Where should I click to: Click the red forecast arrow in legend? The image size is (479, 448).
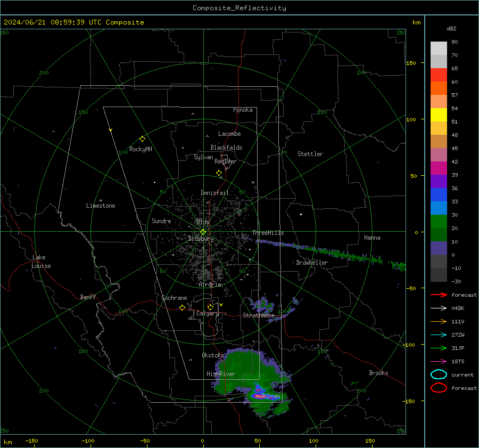[439, 295]
